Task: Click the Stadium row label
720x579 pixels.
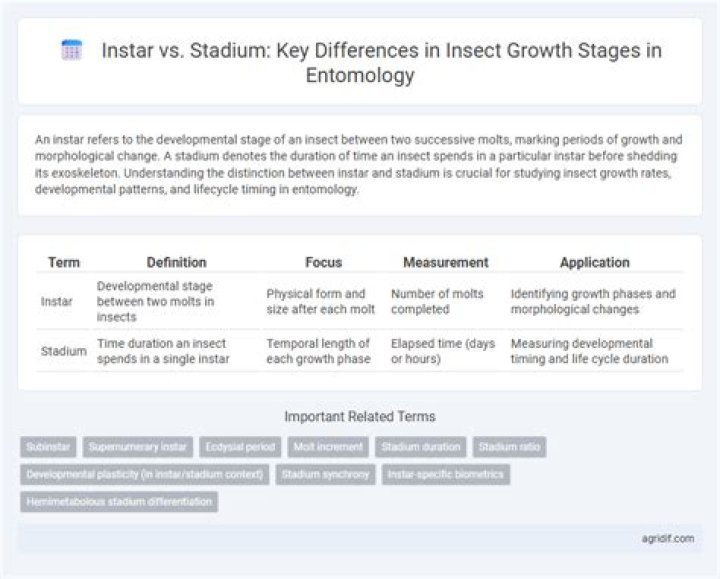Action: pos(63,351)
